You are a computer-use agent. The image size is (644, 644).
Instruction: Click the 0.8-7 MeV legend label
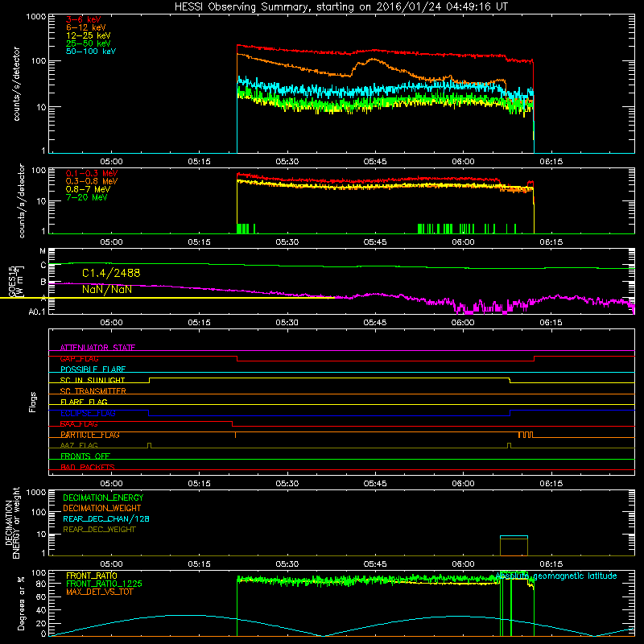click(88, 189)
